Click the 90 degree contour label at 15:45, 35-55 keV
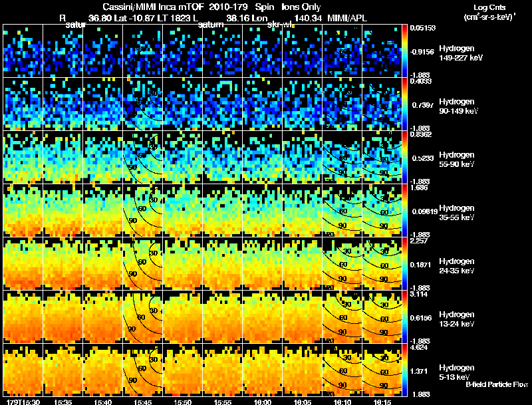Viewport: 532px width, 405px height. coord(133,221)
